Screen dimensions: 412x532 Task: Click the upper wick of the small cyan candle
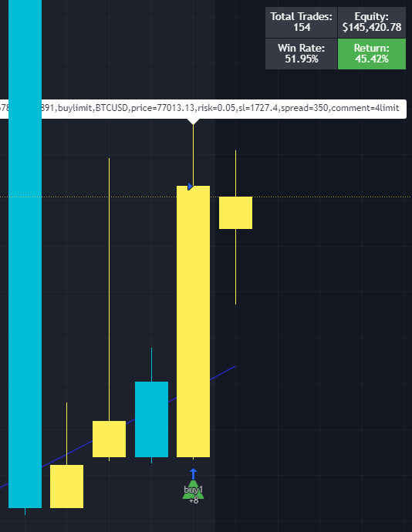[151, 365]
